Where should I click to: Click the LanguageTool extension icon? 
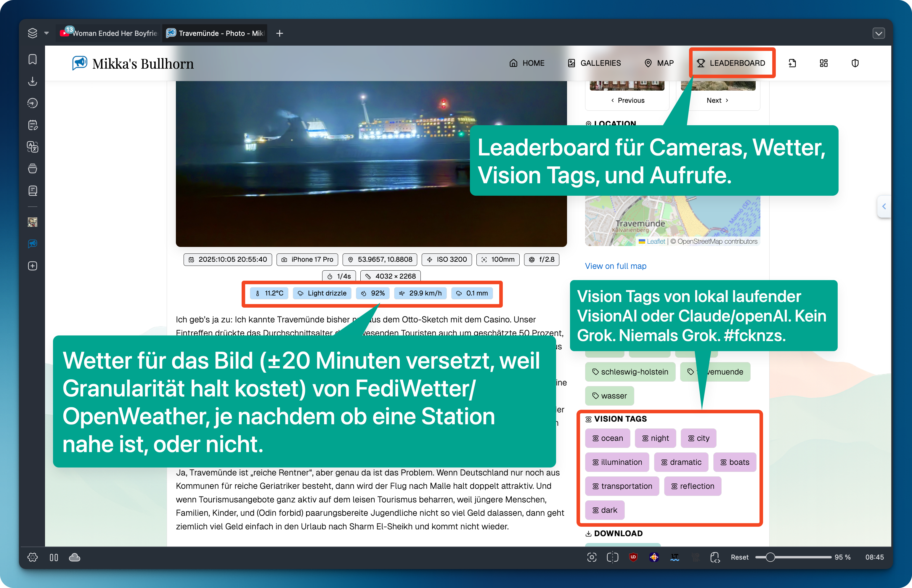tap(675, 557)
